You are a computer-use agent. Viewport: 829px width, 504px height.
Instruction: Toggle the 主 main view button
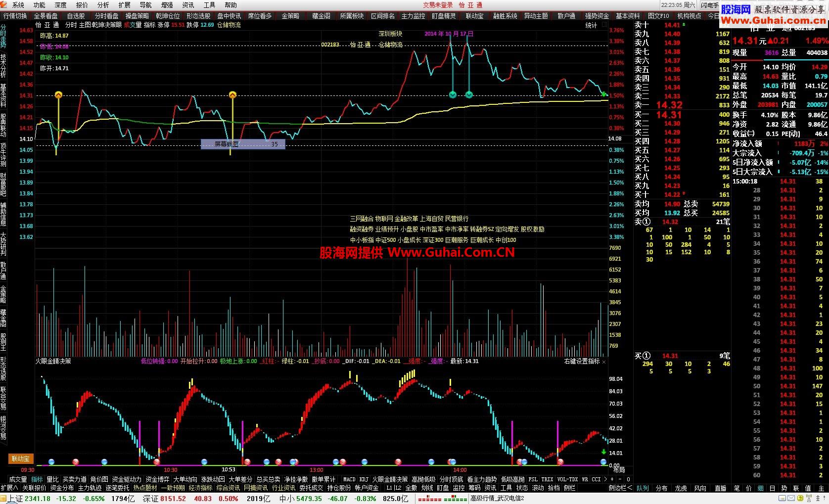click(x=821, y=488)
